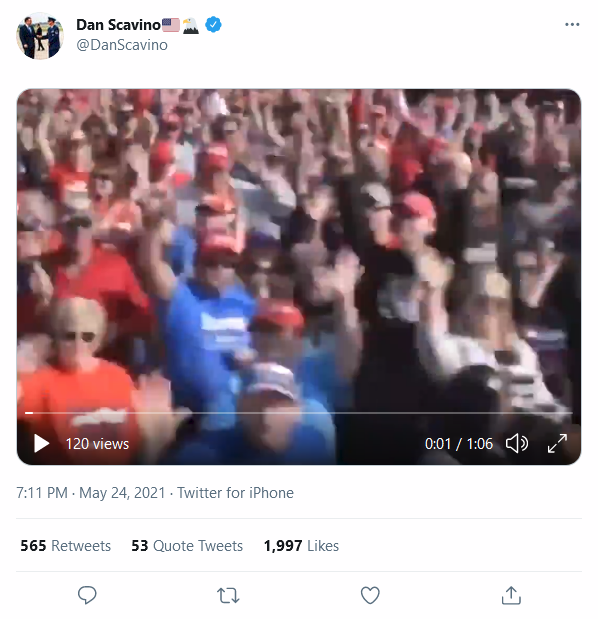Image resolution: width=598 pixels, height=619 pixels.
Task: Open Dan Scavino's profile picture
Action: [40, 36]
